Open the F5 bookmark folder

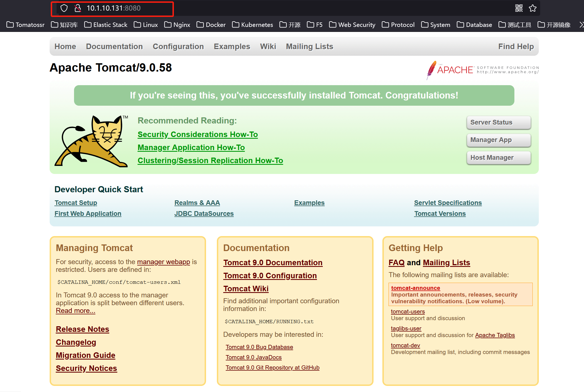tap(315, 25)
